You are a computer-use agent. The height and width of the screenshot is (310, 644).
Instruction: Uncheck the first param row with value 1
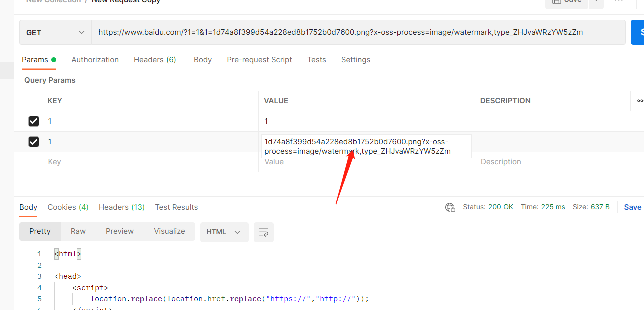pyautogui.click(x=34, y=121)
